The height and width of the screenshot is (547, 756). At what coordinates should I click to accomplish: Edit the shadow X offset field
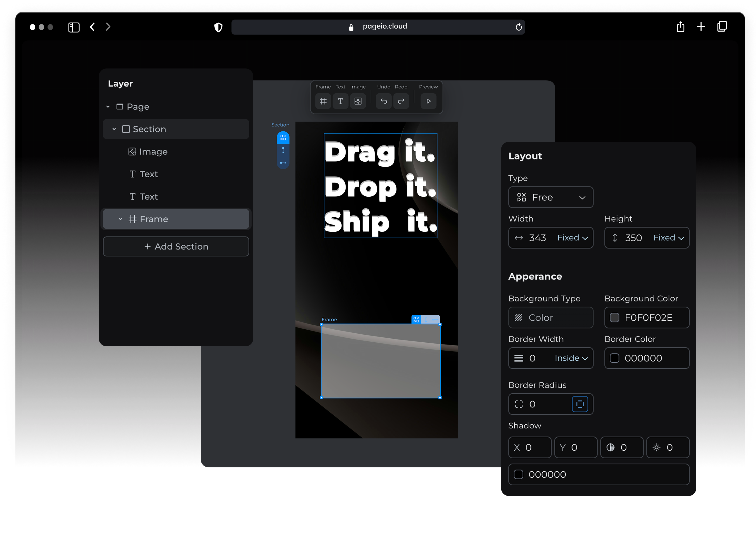click(530, 447)
